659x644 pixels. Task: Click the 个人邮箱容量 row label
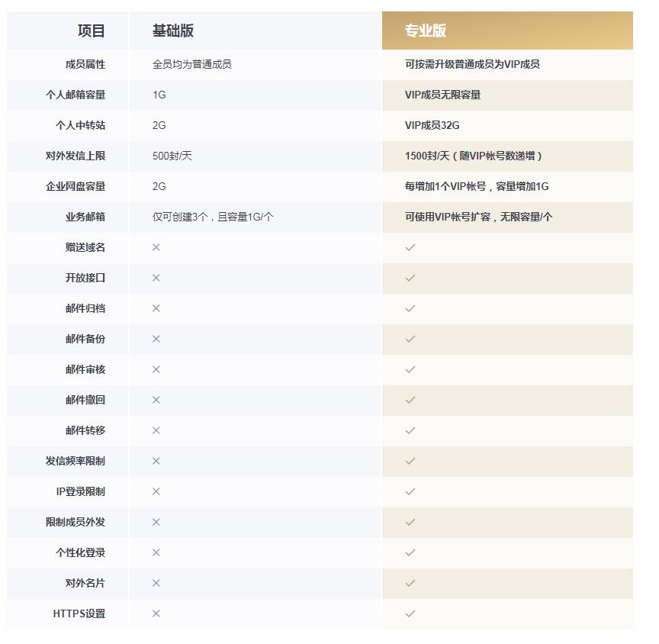coord(76,95)
